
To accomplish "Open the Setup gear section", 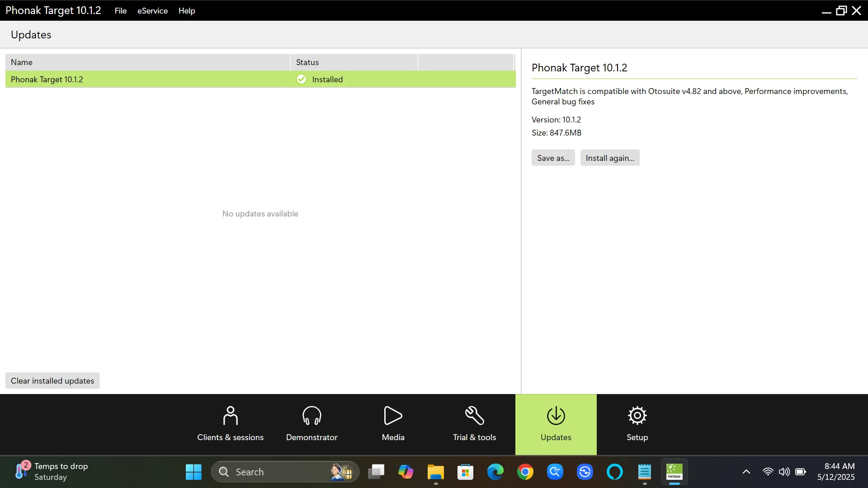I will [x=637, y=424].
